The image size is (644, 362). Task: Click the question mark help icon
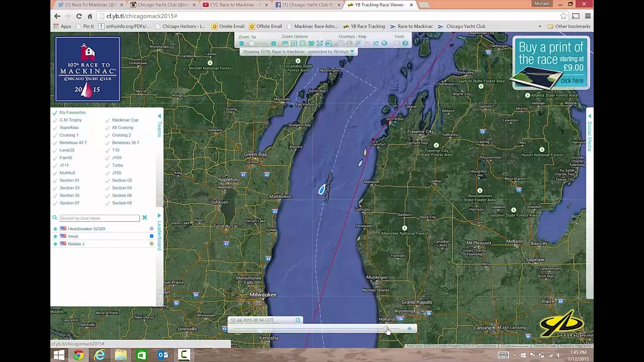click(x=405, y=44)
